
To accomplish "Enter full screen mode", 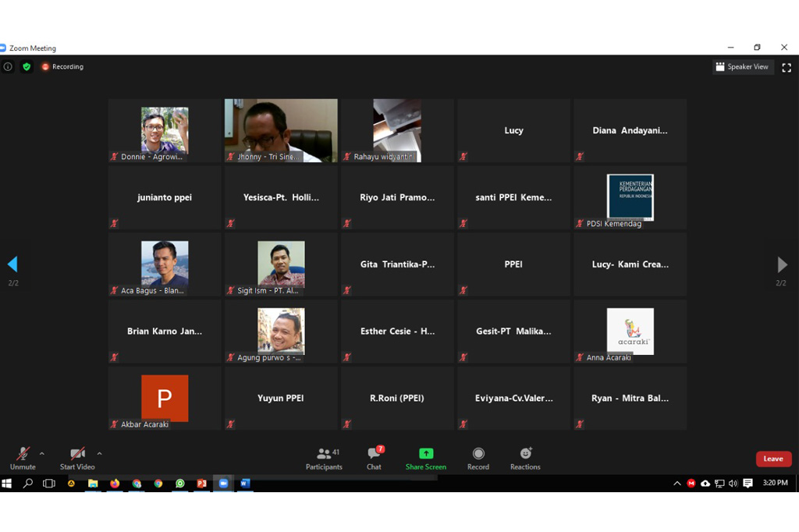I will click(787, 67).
